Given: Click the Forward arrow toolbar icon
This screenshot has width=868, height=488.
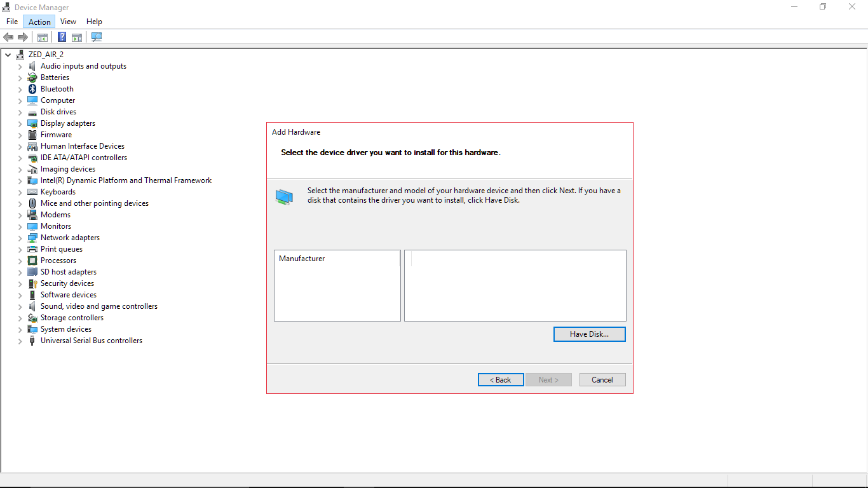Looking at the screenshot, I should (x=23, y=37).
